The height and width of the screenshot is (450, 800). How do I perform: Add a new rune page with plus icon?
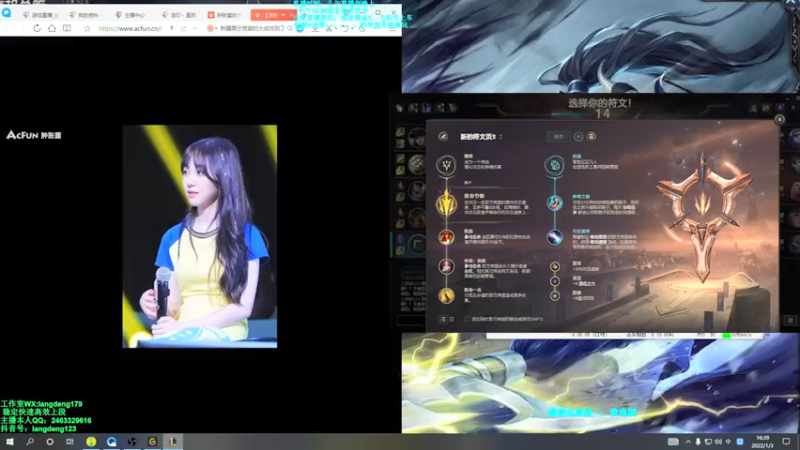coord(578,136)
